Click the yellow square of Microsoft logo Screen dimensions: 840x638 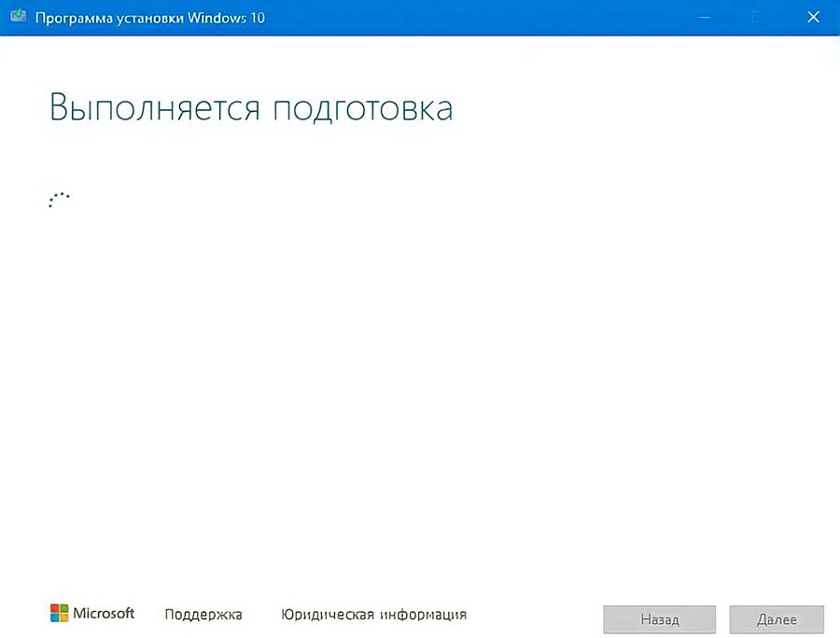63,618
